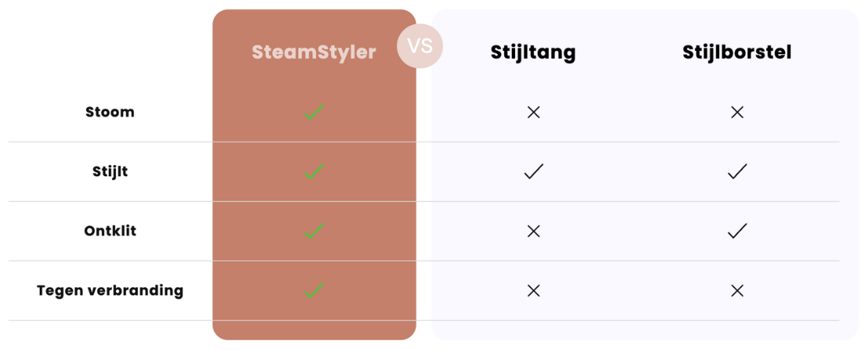
Task: Click the Stijlborstel checkmark for Ontklit
Action: pos(737,231)
